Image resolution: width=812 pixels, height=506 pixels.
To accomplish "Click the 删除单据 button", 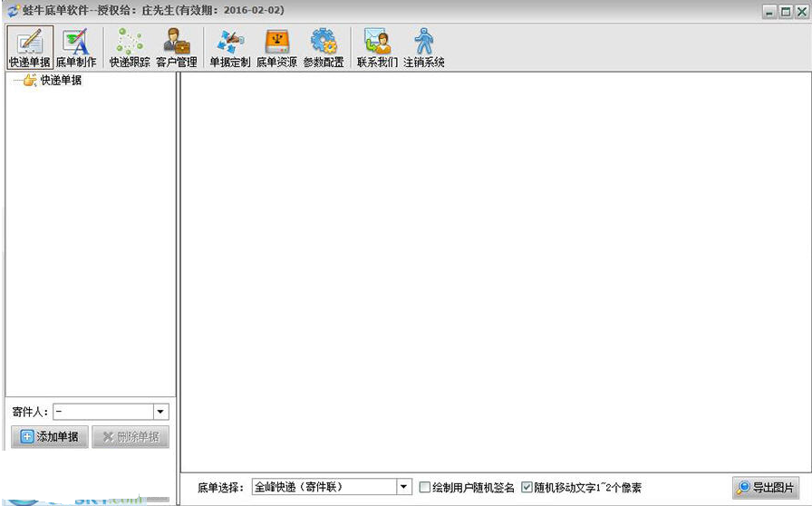I will tap(130, 437).
